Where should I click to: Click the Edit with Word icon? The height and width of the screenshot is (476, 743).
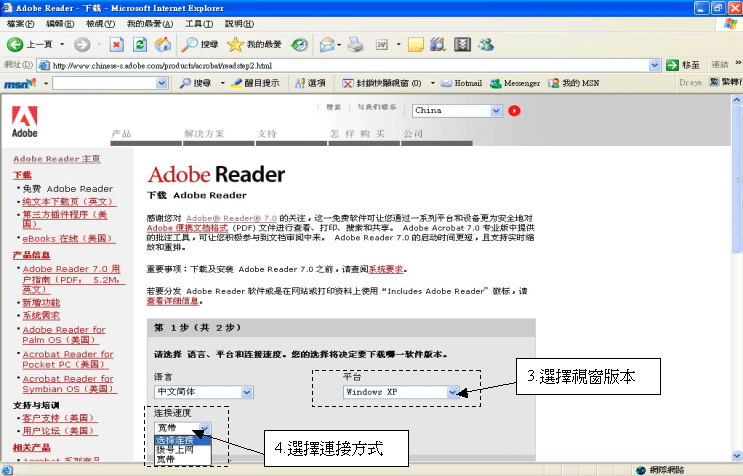tap(381, 45)
